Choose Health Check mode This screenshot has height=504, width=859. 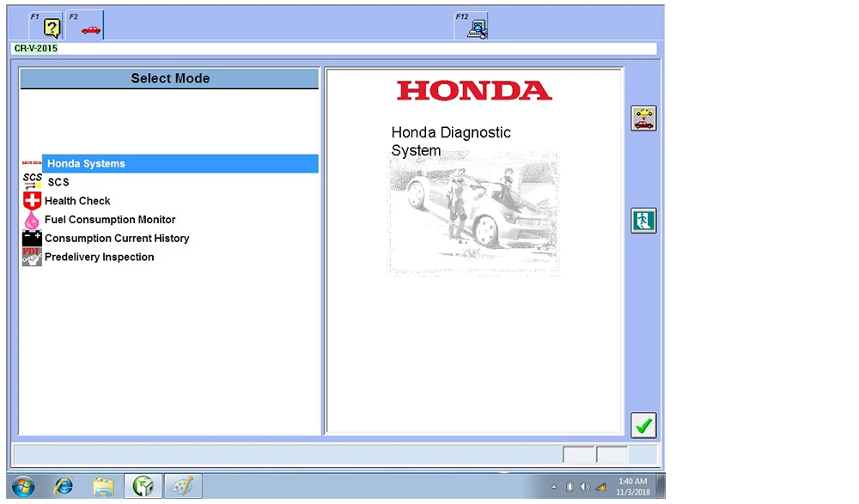tap(77, 201)
